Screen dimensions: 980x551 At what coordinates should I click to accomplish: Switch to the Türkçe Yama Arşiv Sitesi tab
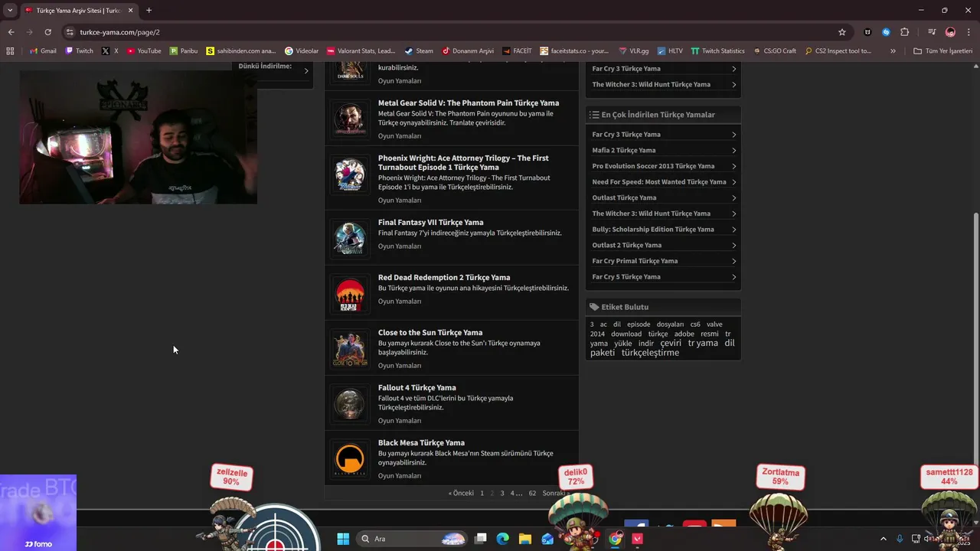click(79, 11)
